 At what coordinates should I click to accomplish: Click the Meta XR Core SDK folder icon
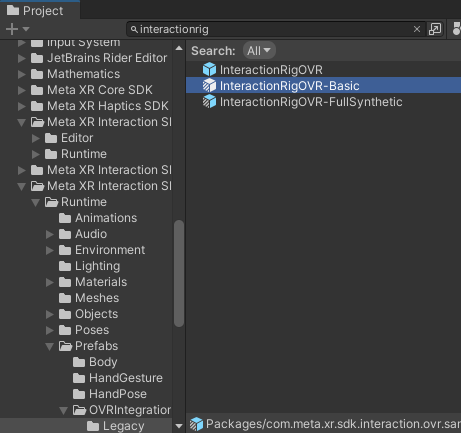(37, 90)
